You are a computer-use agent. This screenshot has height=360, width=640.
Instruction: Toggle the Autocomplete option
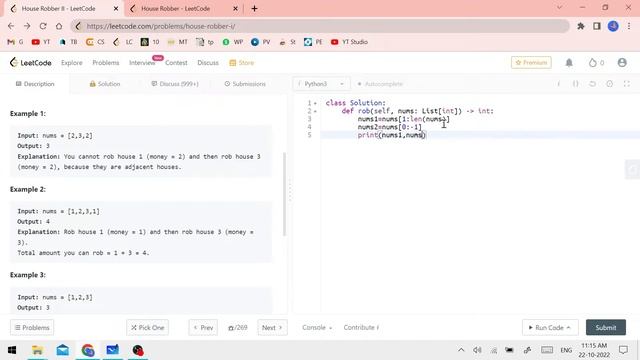[380, 84]
